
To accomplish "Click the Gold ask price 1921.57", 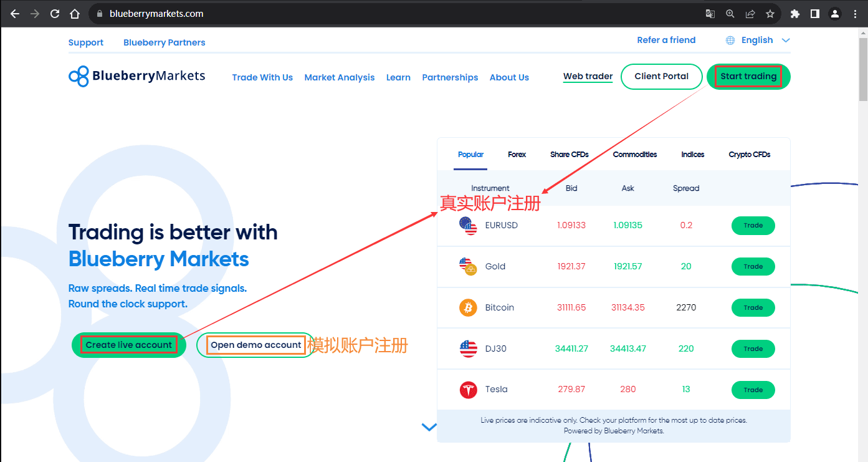I will pyautogui.click(x=628, y=266).
